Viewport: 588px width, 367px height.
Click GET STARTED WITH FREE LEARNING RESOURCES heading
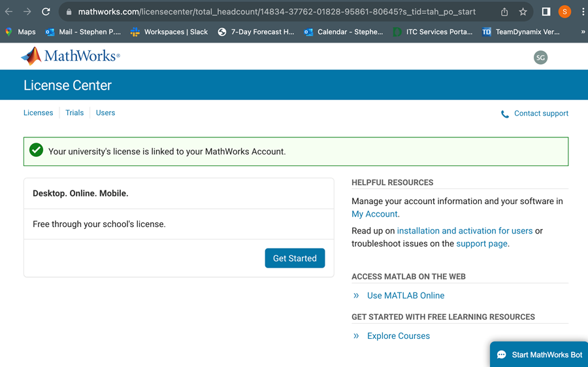443,317
